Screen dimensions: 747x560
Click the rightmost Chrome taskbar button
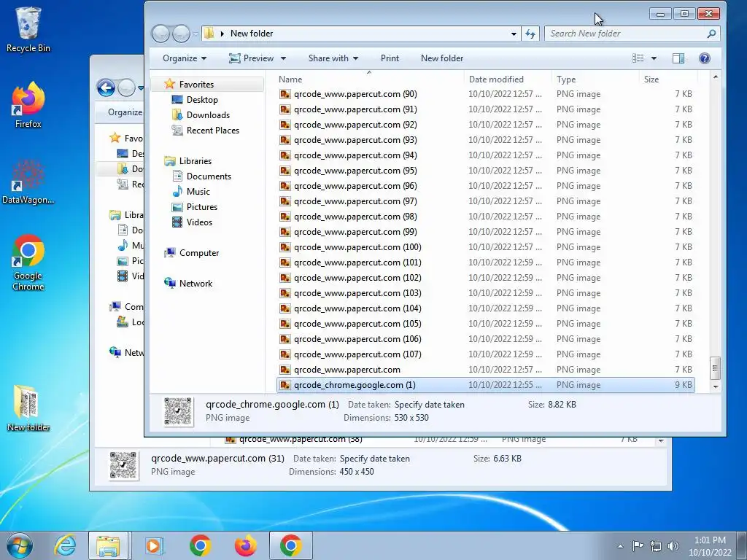point(290,545)
